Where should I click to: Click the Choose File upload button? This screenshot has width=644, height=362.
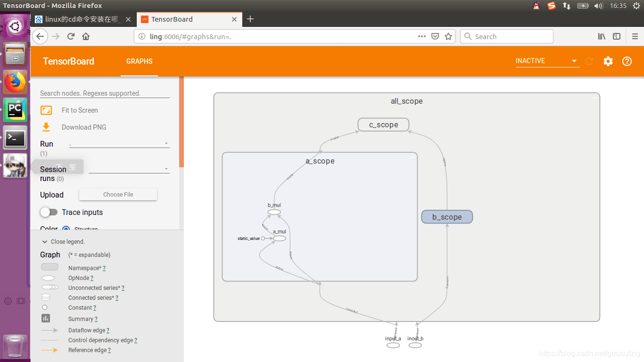pos(118,194)
